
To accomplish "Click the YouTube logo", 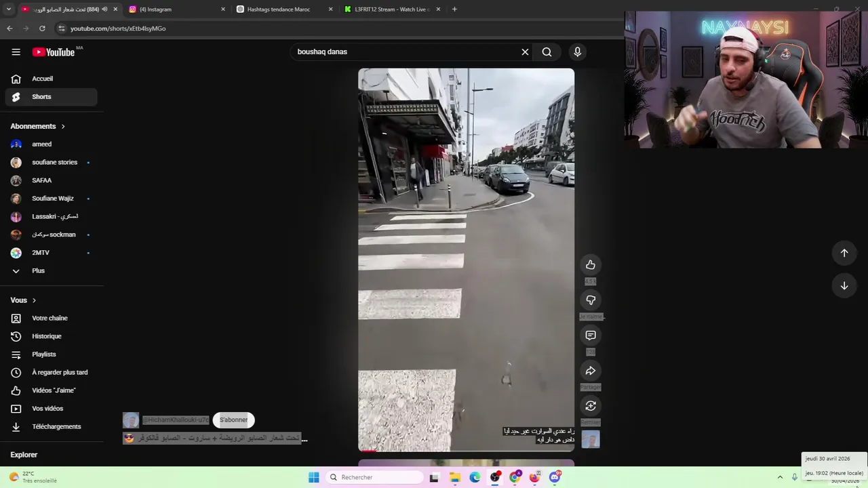I will point(53,52).
